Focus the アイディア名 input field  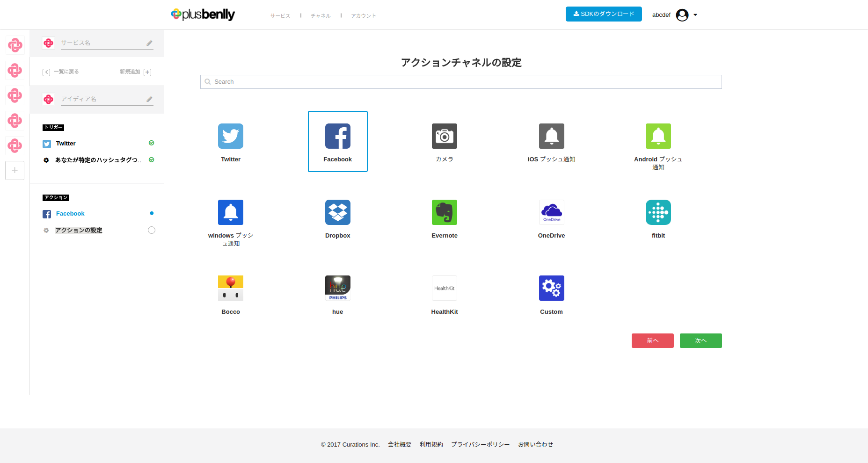107,99
